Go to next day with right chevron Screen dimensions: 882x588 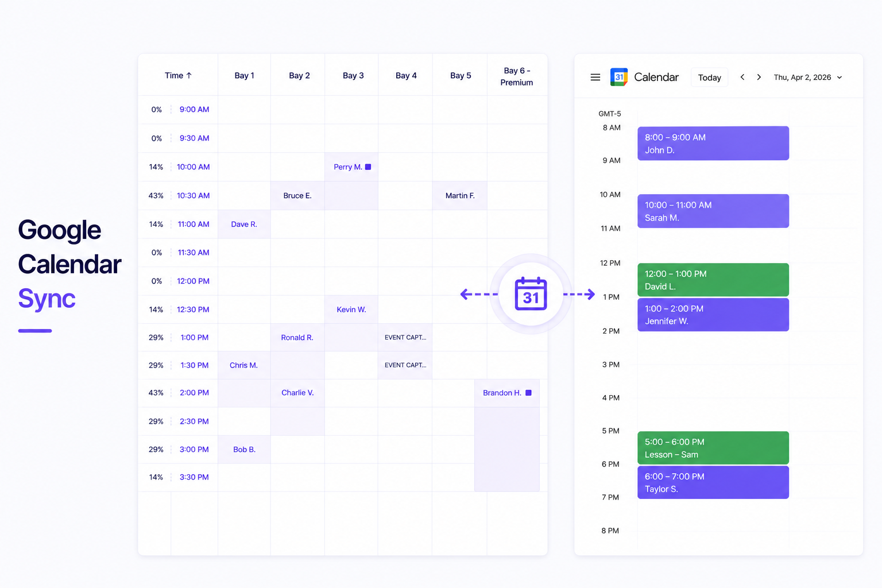coord(759,77)
